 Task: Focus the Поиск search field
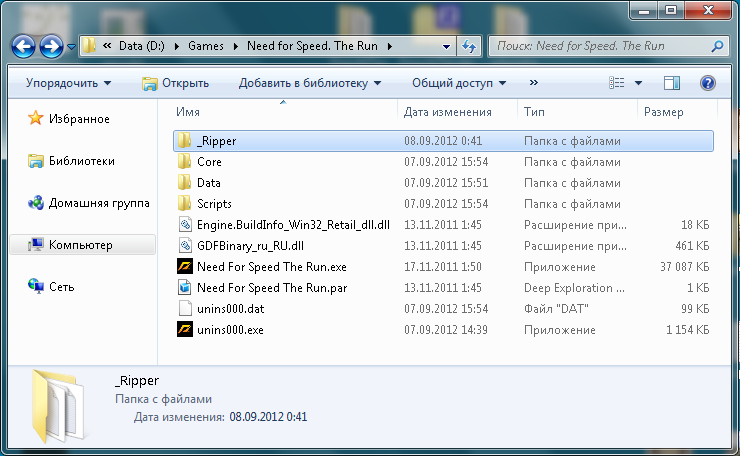click(x=599, y=46)
